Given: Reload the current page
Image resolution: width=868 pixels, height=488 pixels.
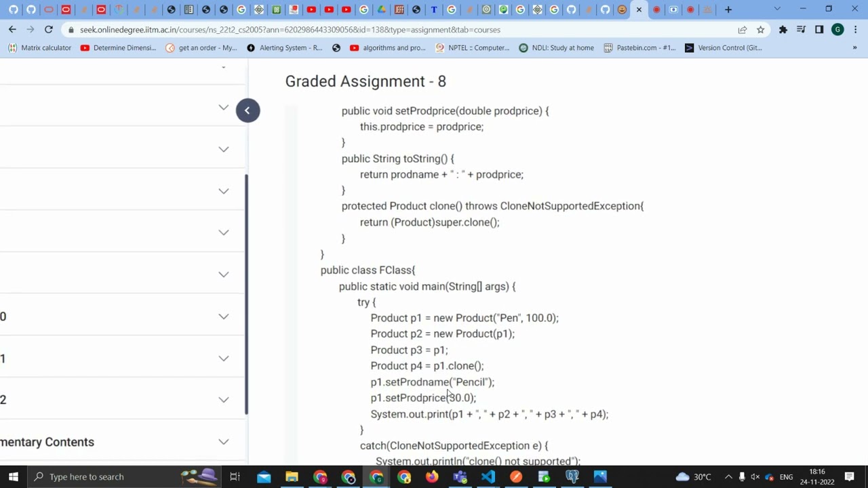Looking at the screenshot, I should click(49, 29).
